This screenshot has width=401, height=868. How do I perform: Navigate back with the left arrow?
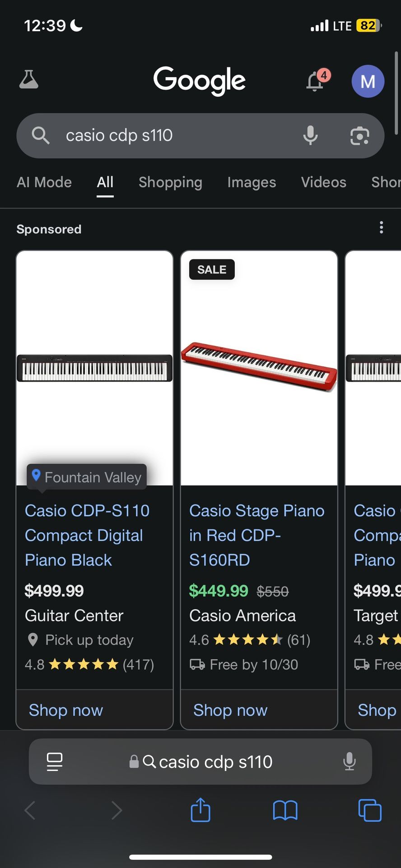[x=30, y=810]
